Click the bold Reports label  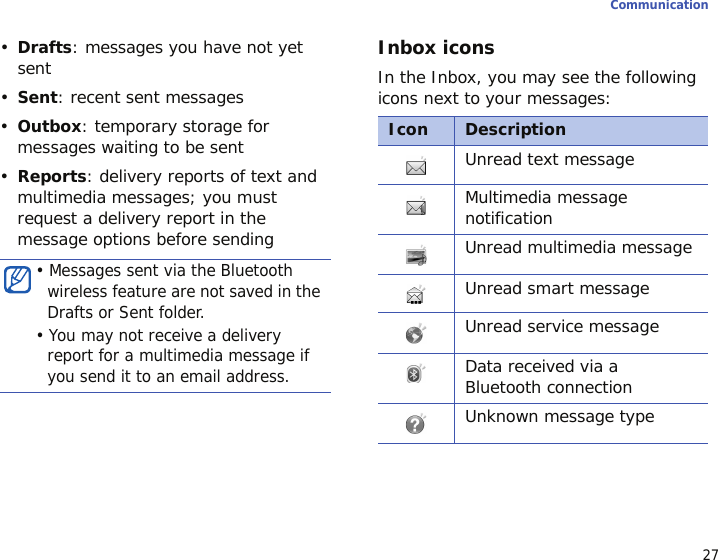pyautogui.click(x=52, y=176)
